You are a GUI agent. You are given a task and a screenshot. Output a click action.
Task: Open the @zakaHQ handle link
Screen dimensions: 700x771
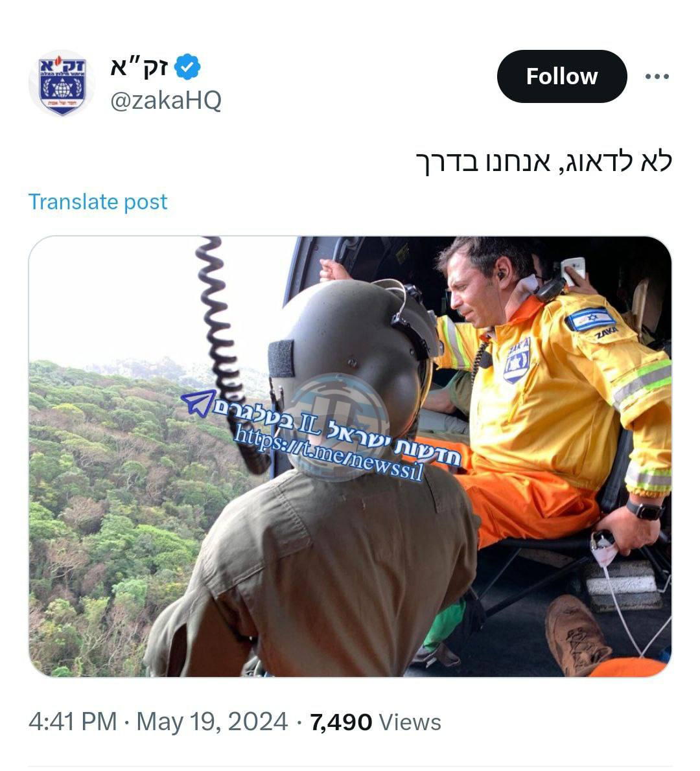[166, 100]
